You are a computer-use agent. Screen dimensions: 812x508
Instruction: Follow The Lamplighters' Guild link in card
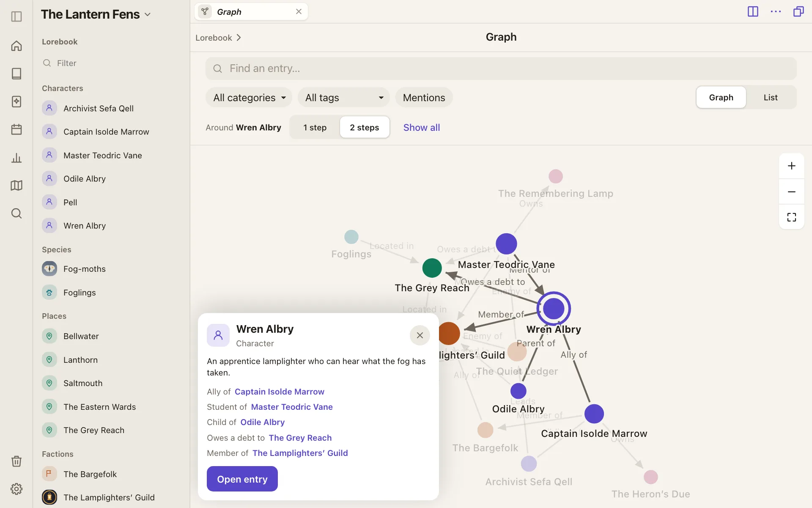300,453
